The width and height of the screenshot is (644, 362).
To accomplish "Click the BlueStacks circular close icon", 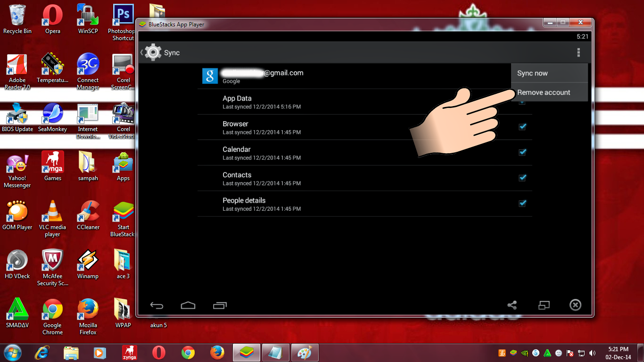I will click(575, 305).
